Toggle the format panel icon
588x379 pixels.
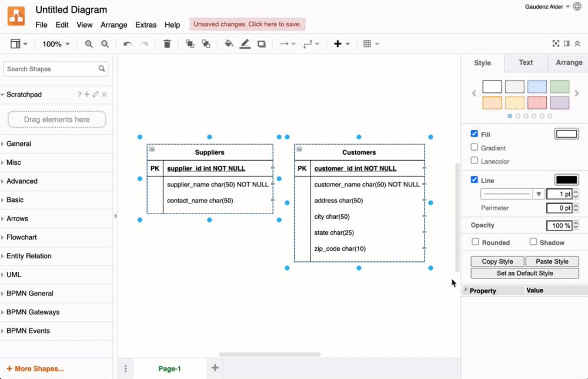click(567, 44)
